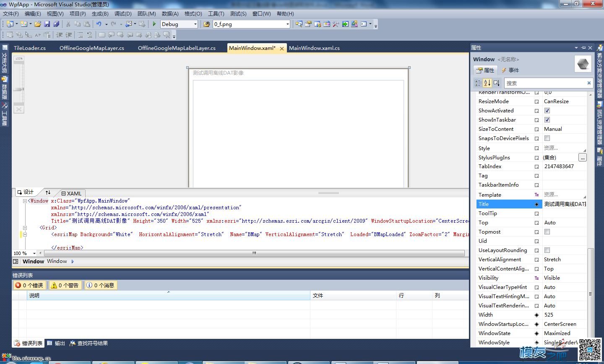
Task: Switch to MainWindow.xaml.cs tab
Action: coord(314,48)
